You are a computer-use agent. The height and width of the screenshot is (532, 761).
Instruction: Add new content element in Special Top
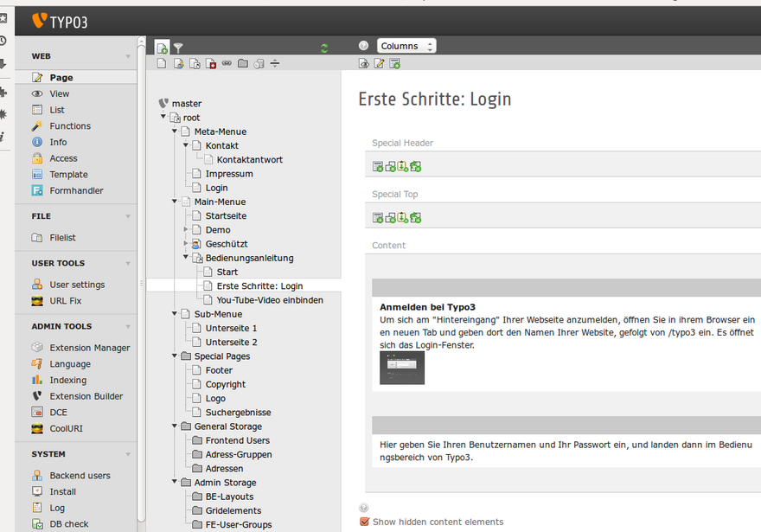(378, 217)
